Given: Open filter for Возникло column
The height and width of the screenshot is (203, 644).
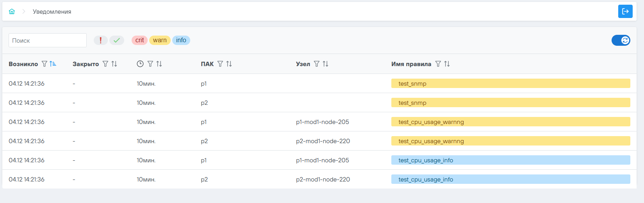Looking at the screenshot, I should (45, 64).
